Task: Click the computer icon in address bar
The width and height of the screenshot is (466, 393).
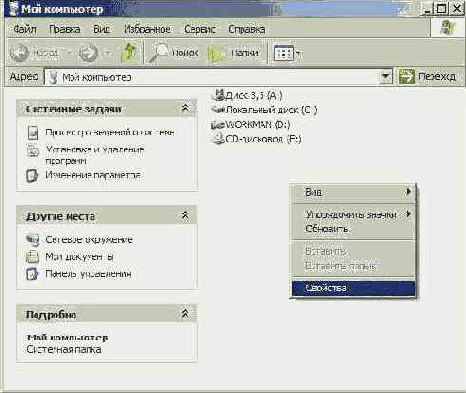Action: [53, 77]
